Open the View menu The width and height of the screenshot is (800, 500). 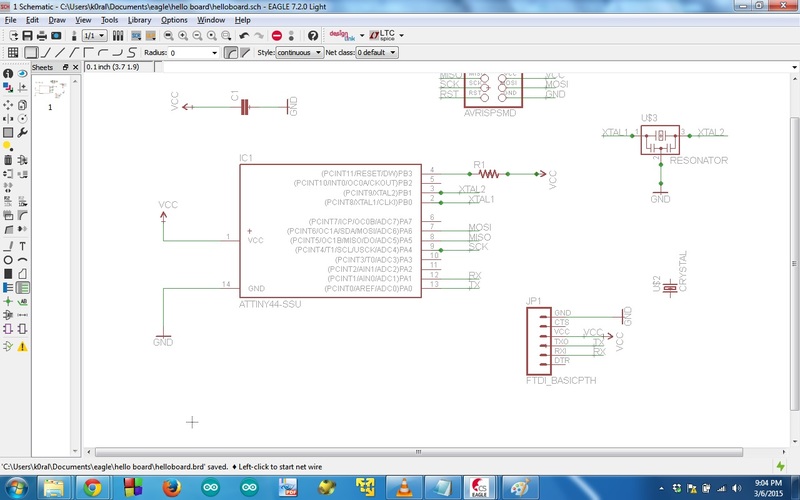coord(83,20)
